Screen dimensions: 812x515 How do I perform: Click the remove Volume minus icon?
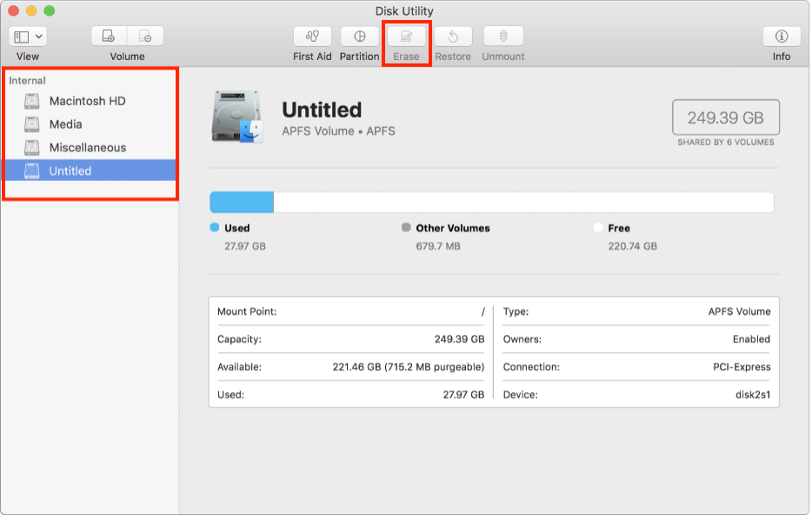click(x=145, y=36)
